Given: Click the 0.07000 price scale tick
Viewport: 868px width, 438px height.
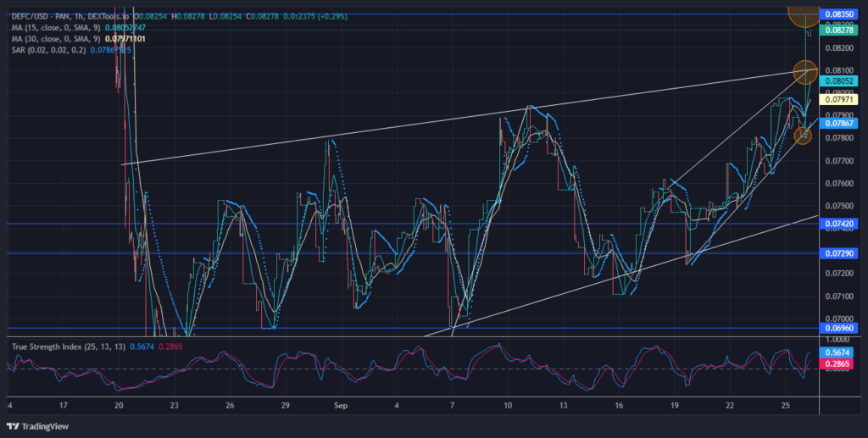Looking at the screenshot, I should 837,319.
